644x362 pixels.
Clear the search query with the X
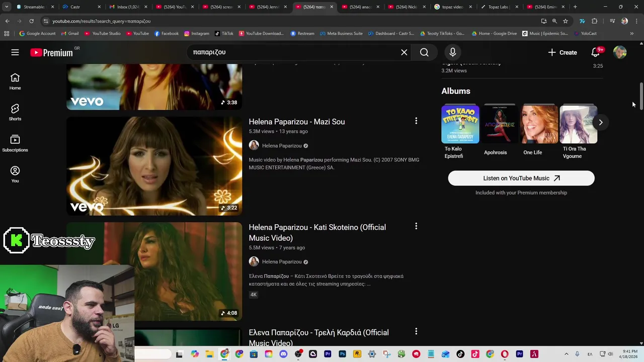[404, 52]
